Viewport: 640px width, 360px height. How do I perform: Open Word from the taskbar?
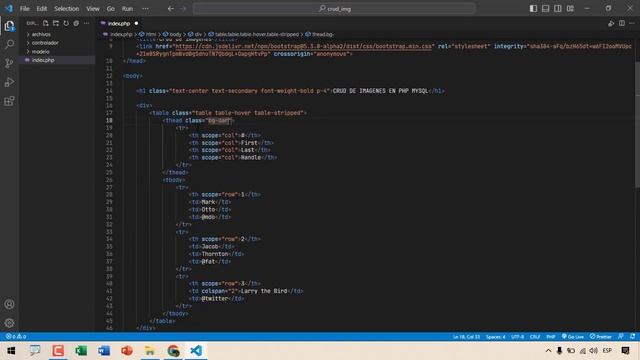click(x=104, y=351)
